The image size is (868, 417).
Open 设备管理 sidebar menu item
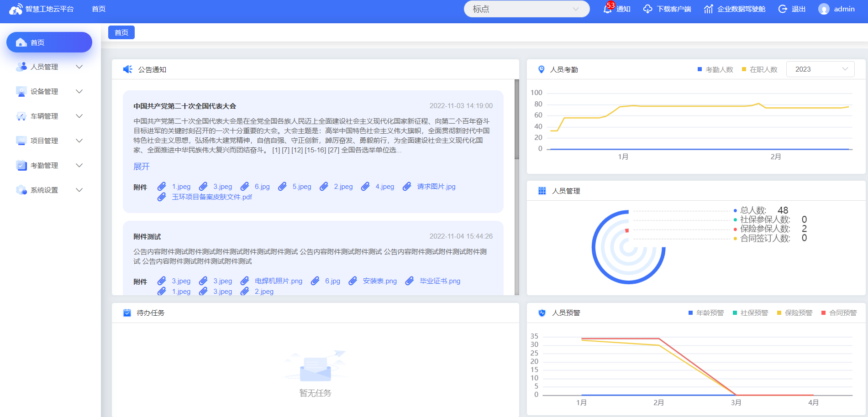coord(49,91)
